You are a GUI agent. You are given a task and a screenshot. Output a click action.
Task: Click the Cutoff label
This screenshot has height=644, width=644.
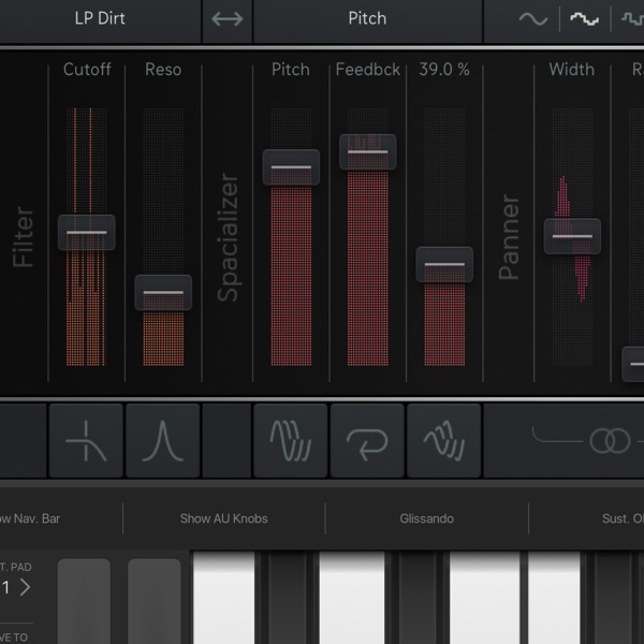(x=87, y=70)
